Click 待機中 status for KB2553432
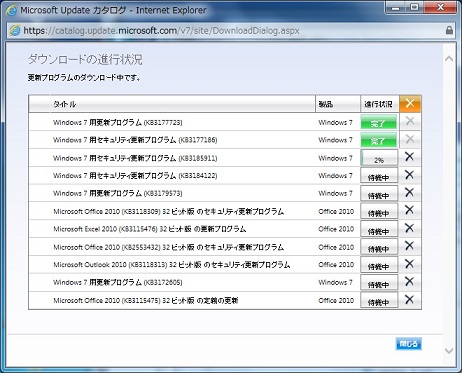 [x=379, y=247]
